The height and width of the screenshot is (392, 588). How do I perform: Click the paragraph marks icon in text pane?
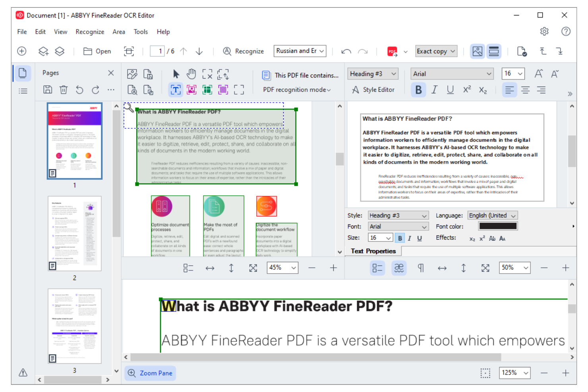(420, 268)
